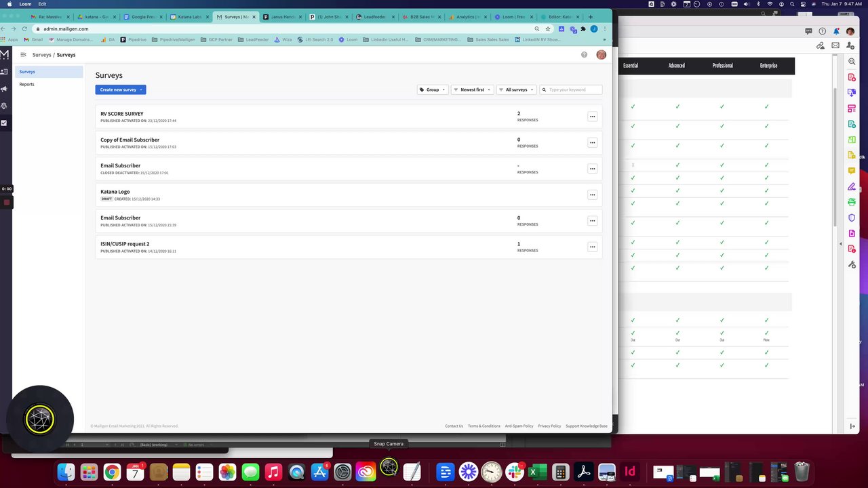868x488 pixels.
Task: Open Pipedrive bookmark in bookmarks bar
Action: [132, 40]
